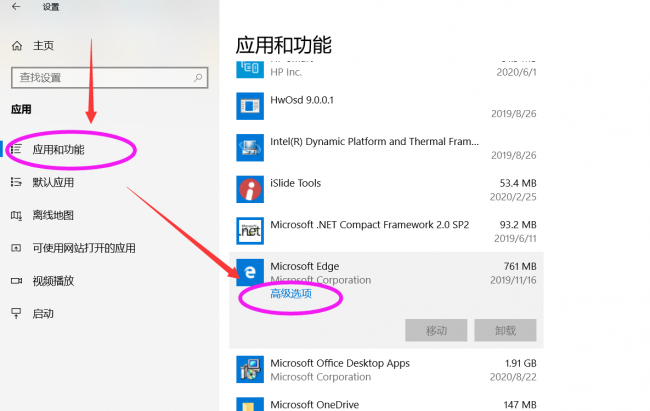Click the Intel Dynamic Platform app icon
The width and height of the screenshot is (650, 411).
pyautogui.click(x=250, y=148)
